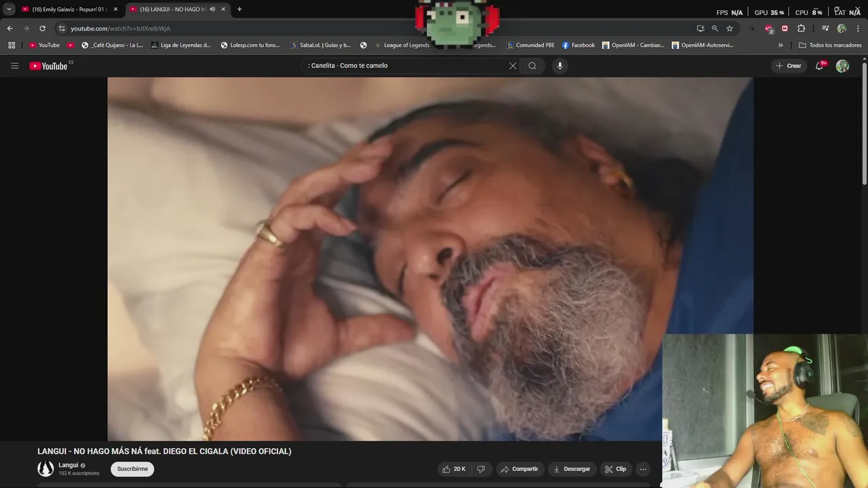Screen dimensions: 868x488
Task: Bookmark this page with the star
Action: (730, 28)
